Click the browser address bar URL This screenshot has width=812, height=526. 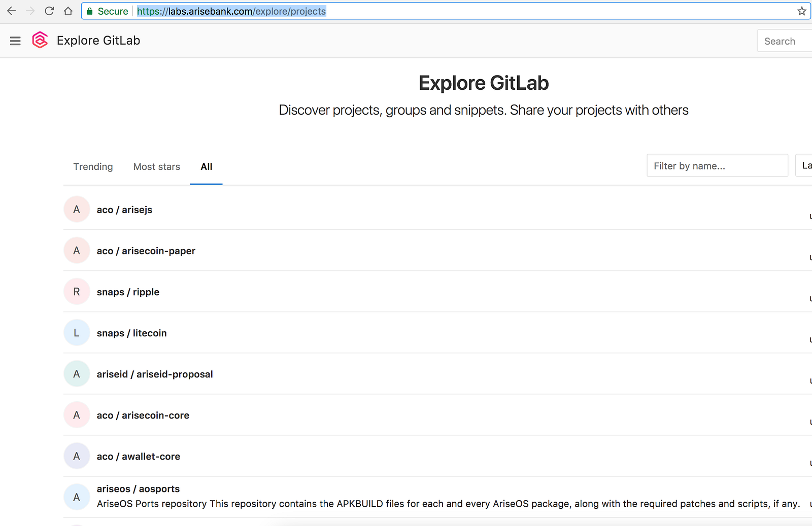click(231, 11)
